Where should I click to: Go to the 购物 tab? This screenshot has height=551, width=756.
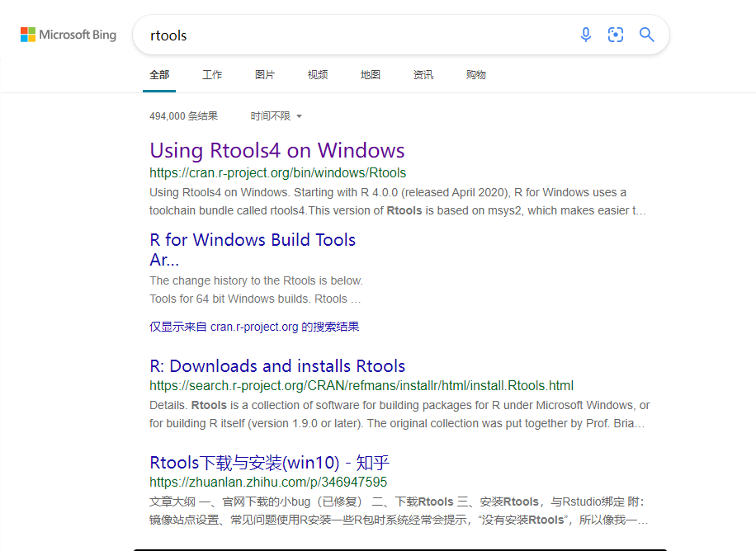pyautogui.click(x=476, y=75)
